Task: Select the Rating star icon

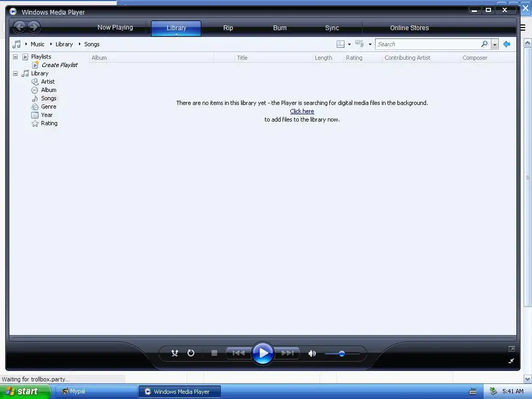Action: tap(35, 124)
